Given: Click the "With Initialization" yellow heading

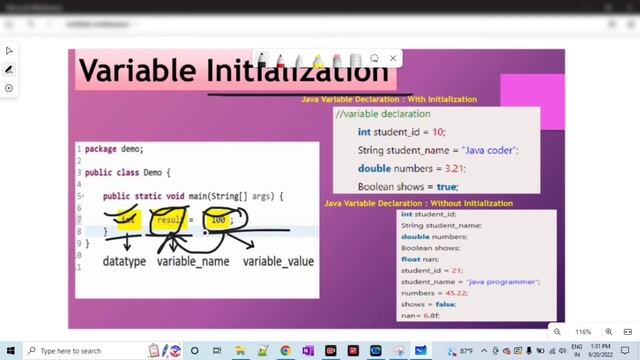Looking at the screenshot, I should tap(389, 99).
